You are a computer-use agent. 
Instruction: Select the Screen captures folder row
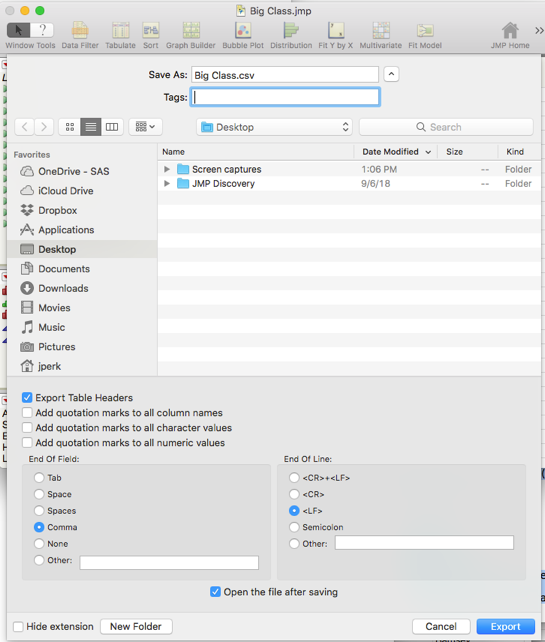[349, 169]
